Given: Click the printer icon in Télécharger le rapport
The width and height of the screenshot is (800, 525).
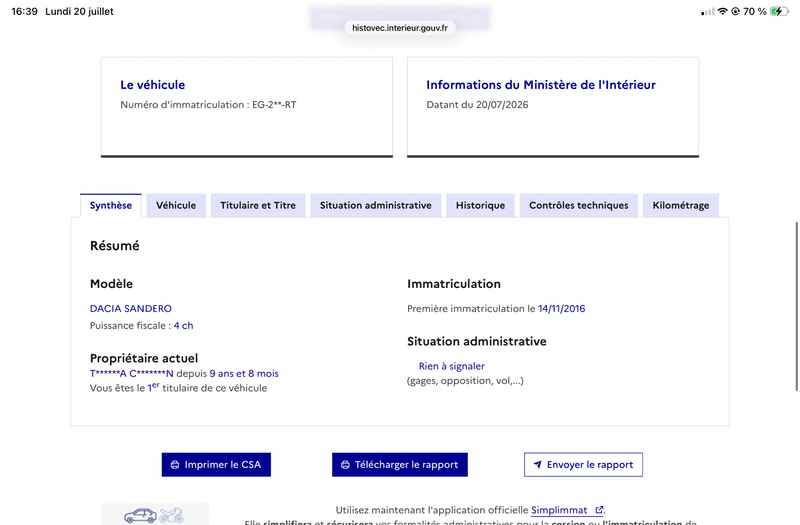Looking at the screenshot, I should pyautogui.click(x=345, y=465).
